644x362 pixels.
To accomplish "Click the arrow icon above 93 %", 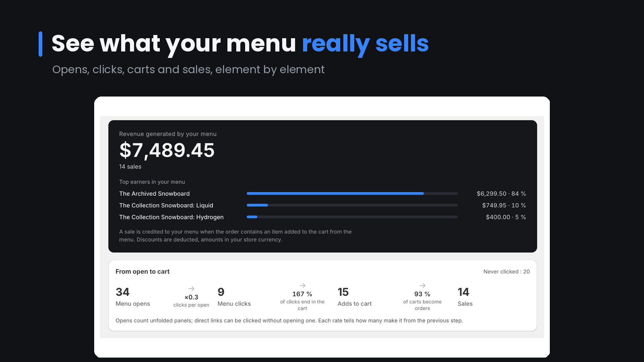I will click(x=422, y=286).
